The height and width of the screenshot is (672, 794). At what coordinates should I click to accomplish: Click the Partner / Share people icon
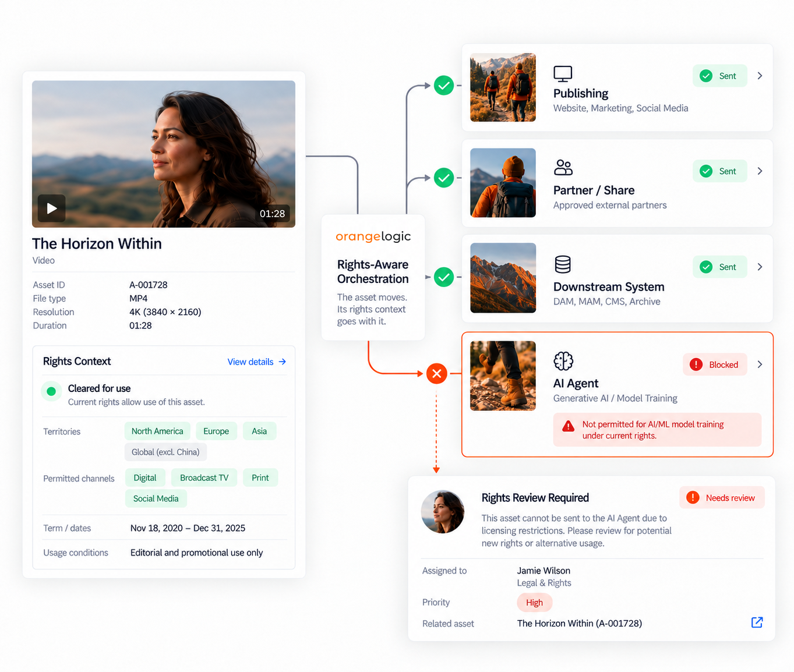click(x=563, y=168)
